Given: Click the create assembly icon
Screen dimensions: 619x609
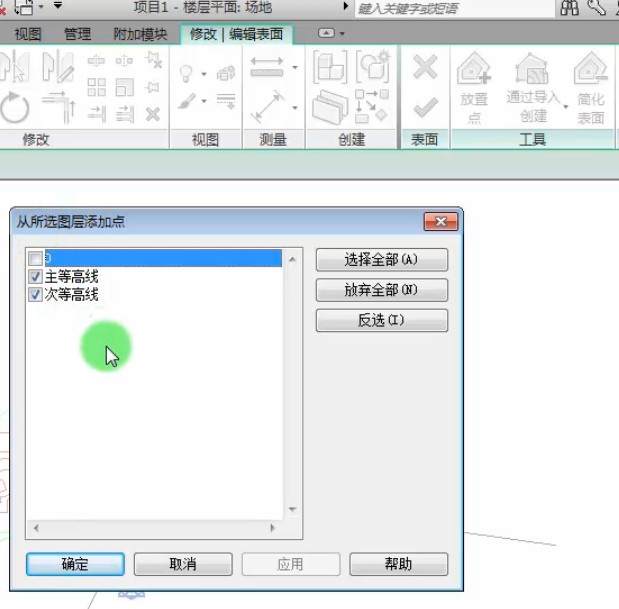Looking at the screenshot, I should coord(330,67).
